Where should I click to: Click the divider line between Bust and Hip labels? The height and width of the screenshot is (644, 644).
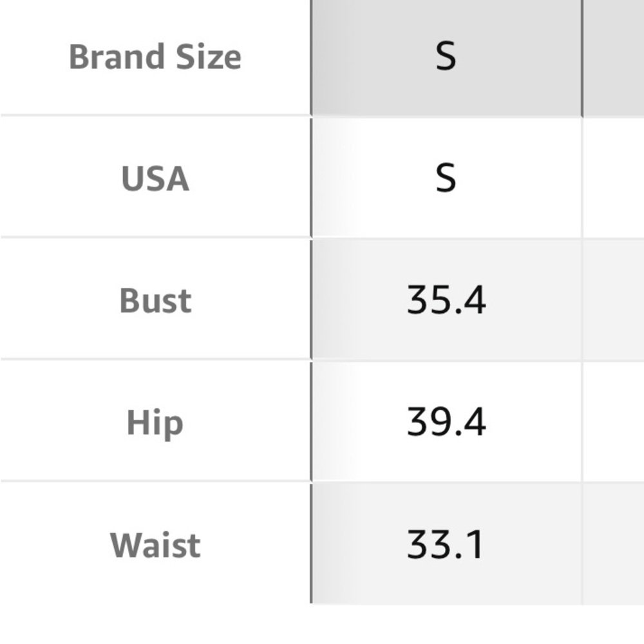pyautogui.click(x=155, y=359)
